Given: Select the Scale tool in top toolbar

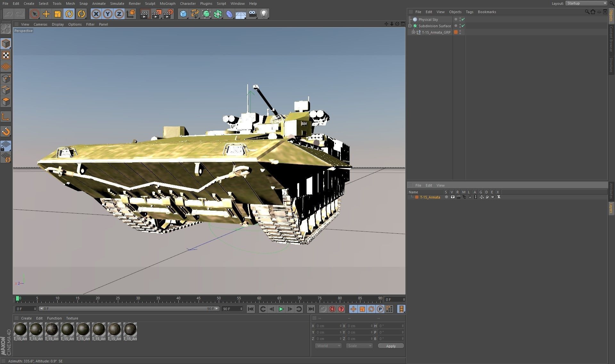Looking at the screenshot, I should 58,14.
